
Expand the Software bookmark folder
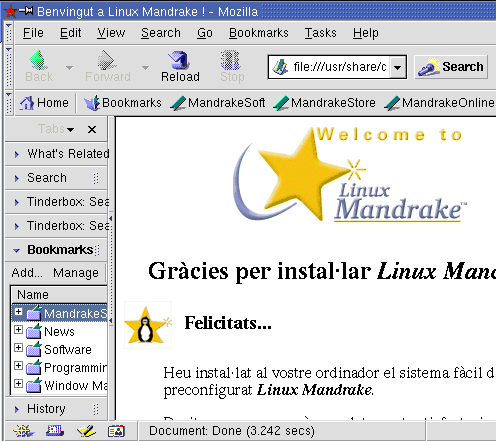tap(18, 348)
